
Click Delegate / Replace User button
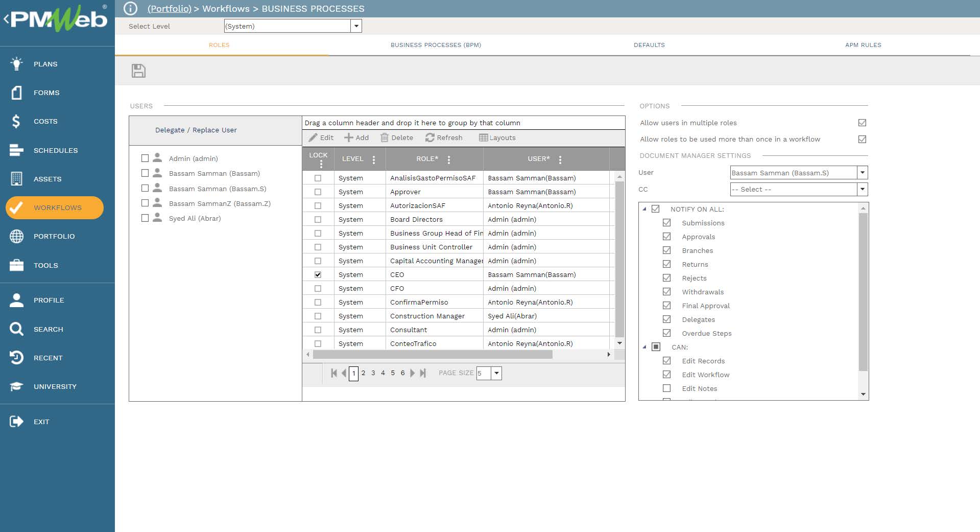[196, 130]
